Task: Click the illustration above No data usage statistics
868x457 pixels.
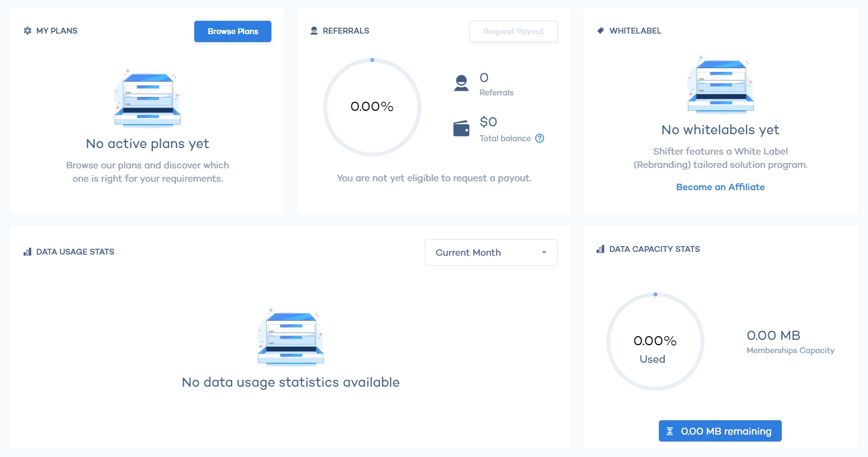Action: (291, 337)
